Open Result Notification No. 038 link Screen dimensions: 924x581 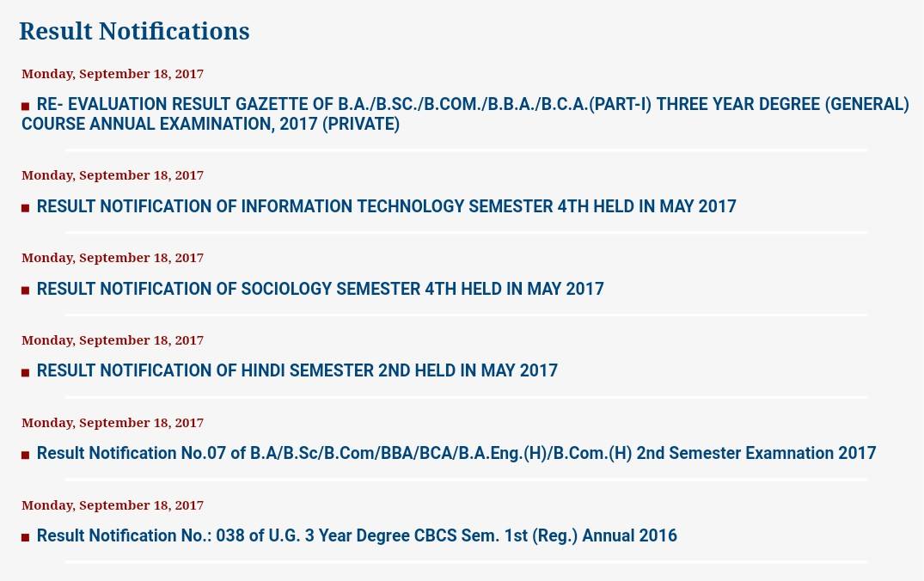(x=357, y=535)
